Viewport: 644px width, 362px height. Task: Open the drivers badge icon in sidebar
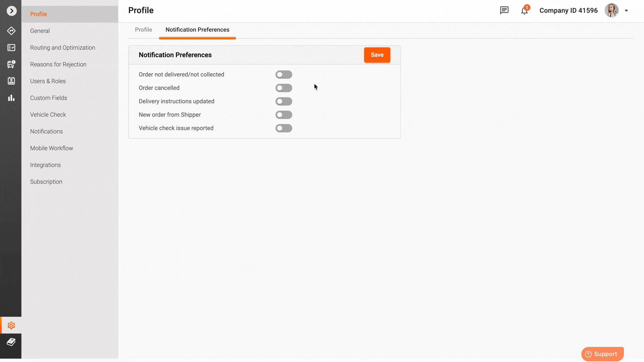pyautogui.click(x=11, y=81)
